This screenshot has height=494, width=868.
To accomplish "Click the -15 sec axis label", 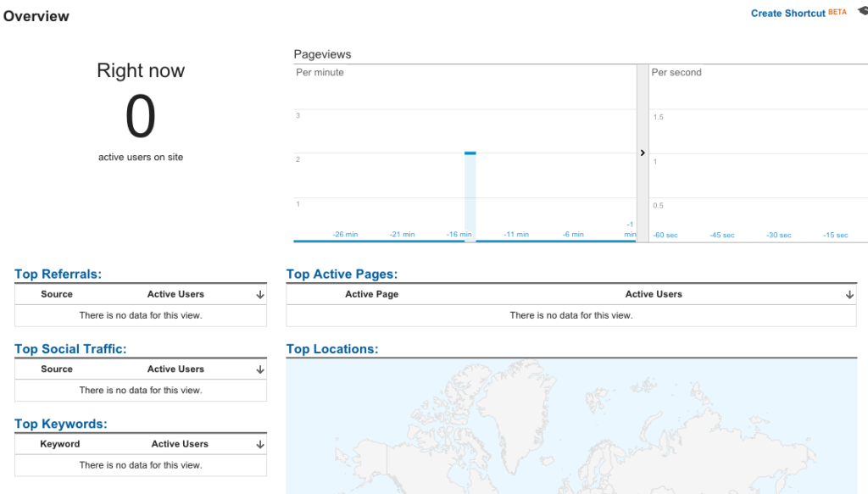I will tap(836, 235).
